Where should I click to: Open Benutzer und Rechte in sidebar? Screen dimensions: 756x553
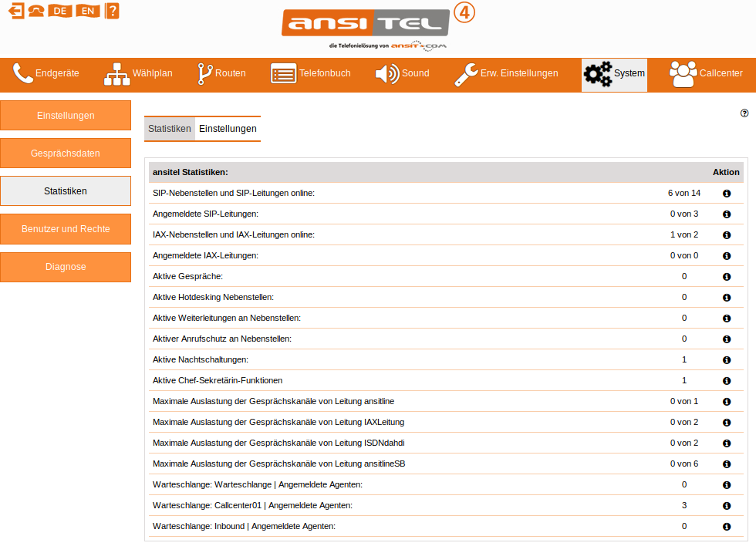[66, 229]
